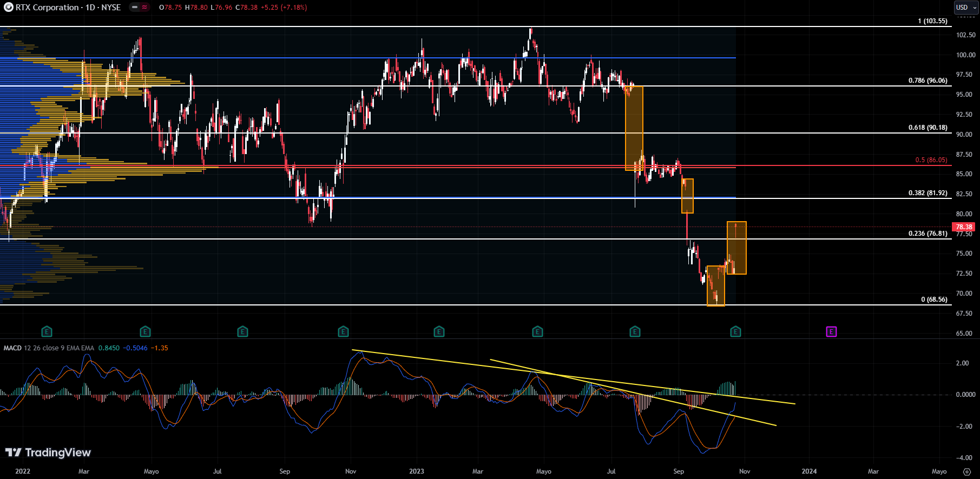Click the 2023 time axis label

click(x=417, y=471)
